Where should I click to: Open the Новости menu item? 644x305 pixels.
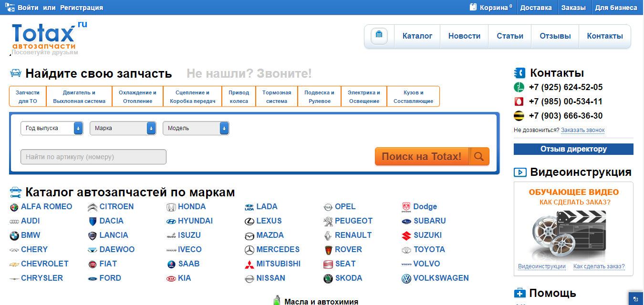click(x=465, y=36)
